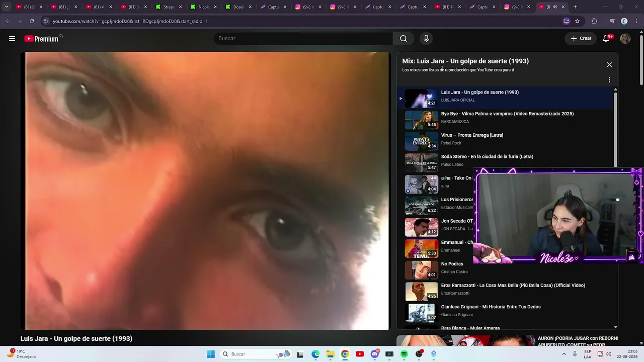Open the tab search dropdown in Chrome
The width and height of the screenshot is (644, 362).
(x=7, y=7)
